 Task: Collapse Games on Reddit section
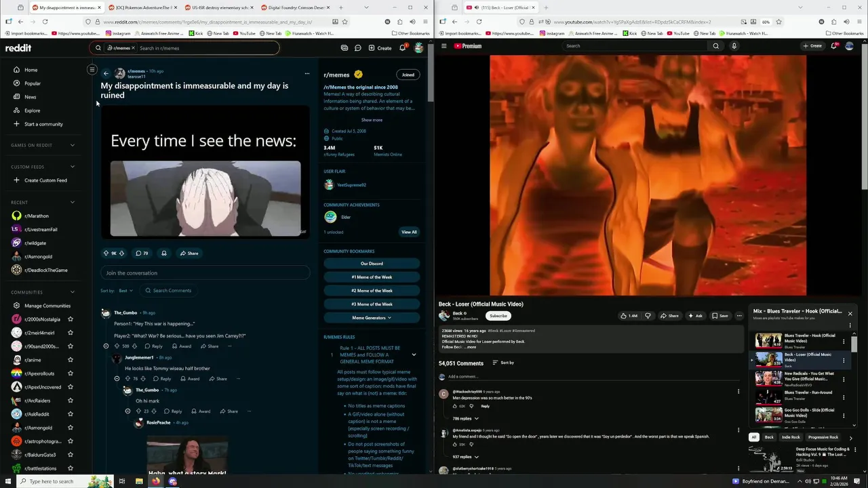[73, 145]
